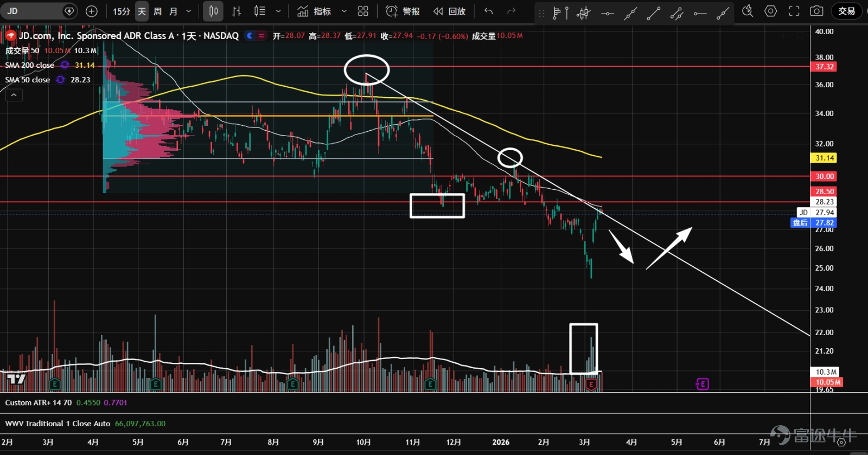This screenshot has width=868, height=455.
Task: Open the earnings E marker near 5月
Action: [156, 384]
